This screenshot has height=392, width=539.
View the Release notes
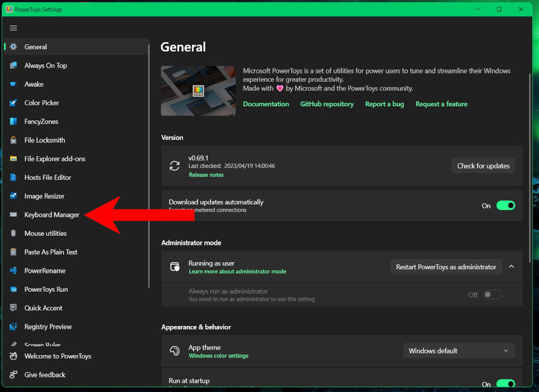click(x=205, y=174)
